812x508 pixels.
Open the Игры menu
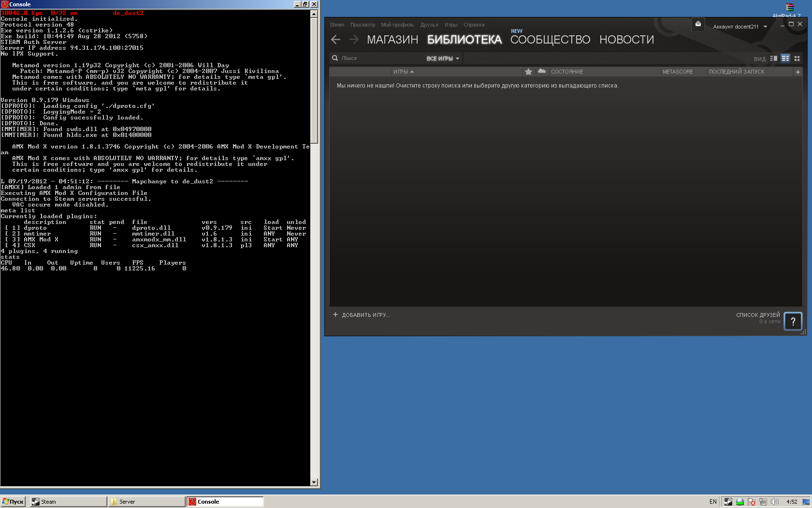[451, 25]
